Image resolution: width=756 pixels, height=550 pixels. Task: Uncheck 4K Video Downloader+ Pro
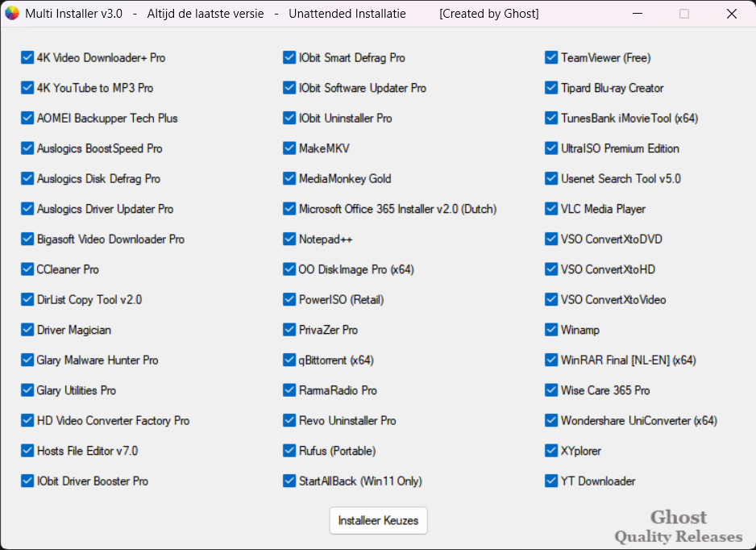point(27,58)
